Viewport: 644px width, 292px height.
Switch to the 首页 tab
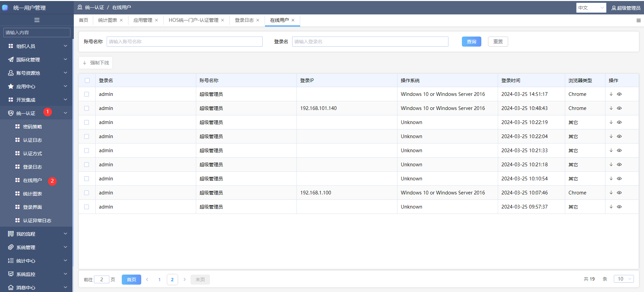coord(84,20)
